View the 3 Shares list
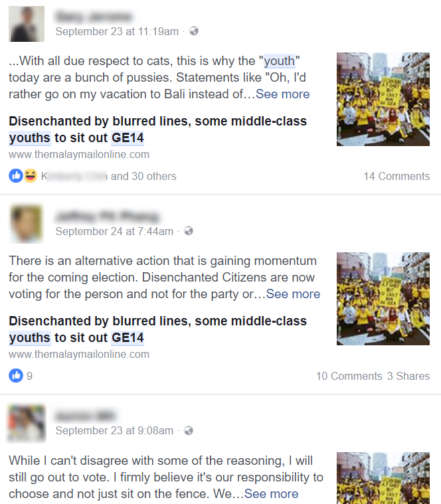Viewport: 441px width, 504px height. [408, 376]
